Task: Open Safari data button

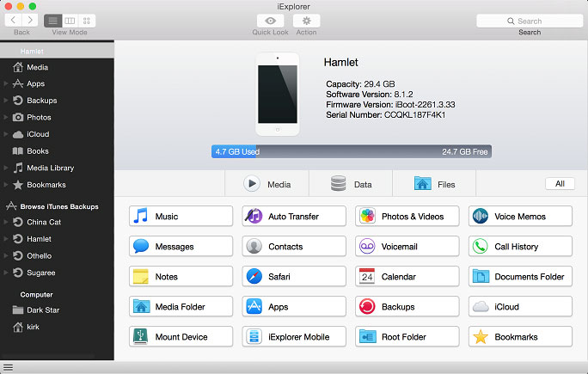Action: click(294, 277)
